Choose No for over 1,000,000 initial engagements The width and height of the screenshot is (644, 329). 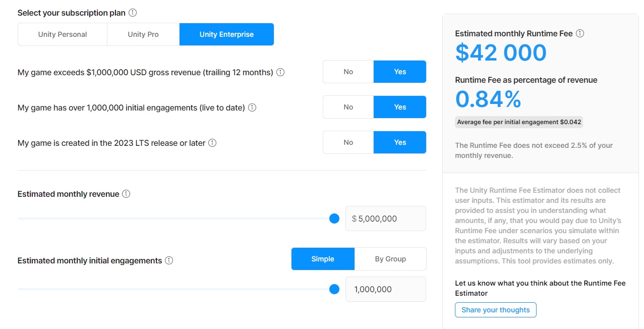coord(348,107)
